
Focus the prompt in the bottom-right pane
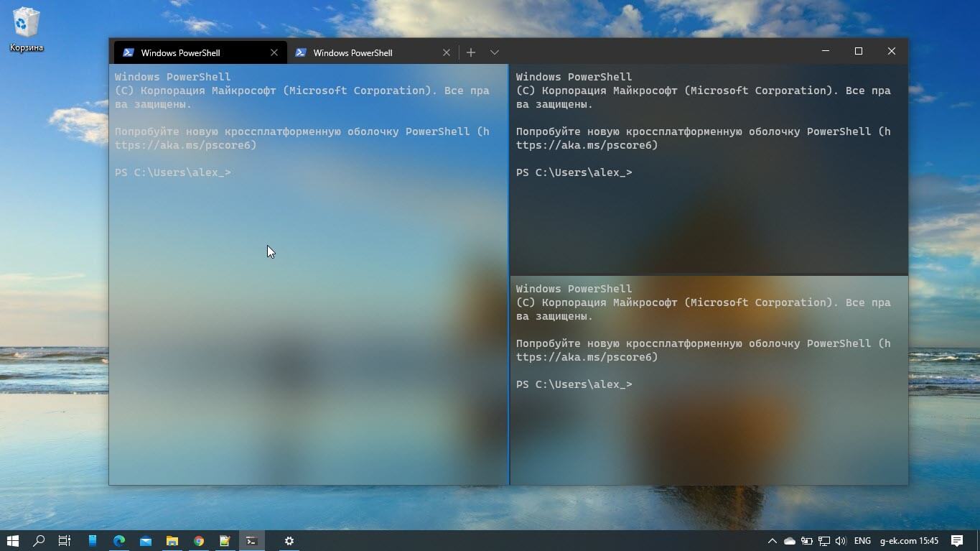(574, 384)
